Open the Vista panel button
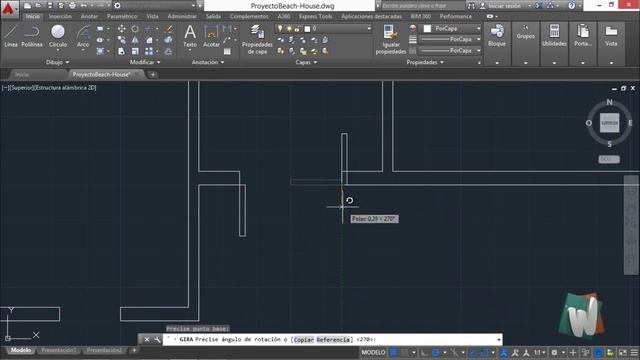 [611, 36]
